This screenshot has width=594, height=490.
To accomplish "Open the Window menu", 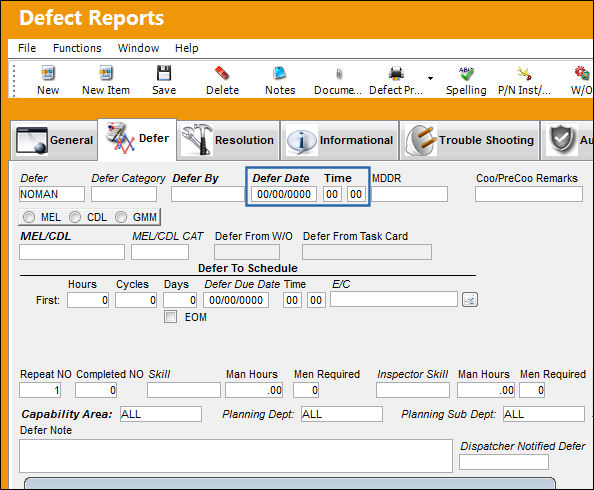I will tap(138, 48).
